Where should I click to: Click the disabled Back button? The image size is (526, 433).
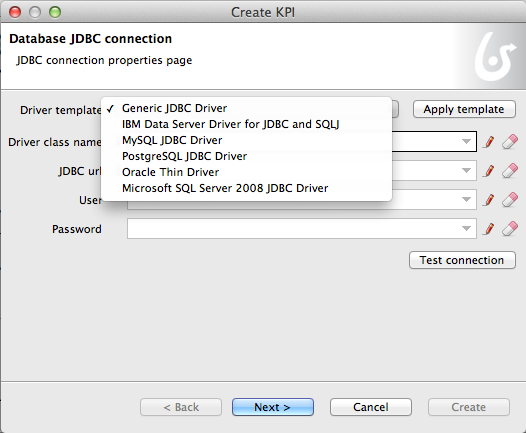181,407
